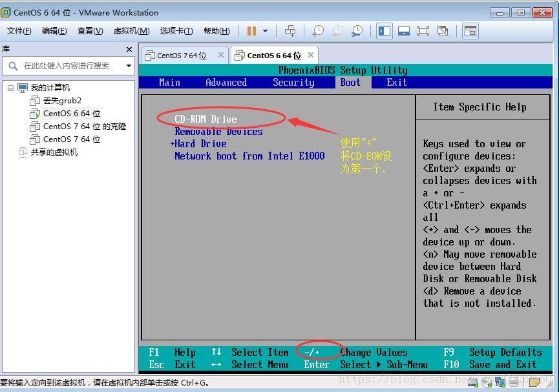
Task: Close the CentOS 6 64 位 tab
Action: 311,55
